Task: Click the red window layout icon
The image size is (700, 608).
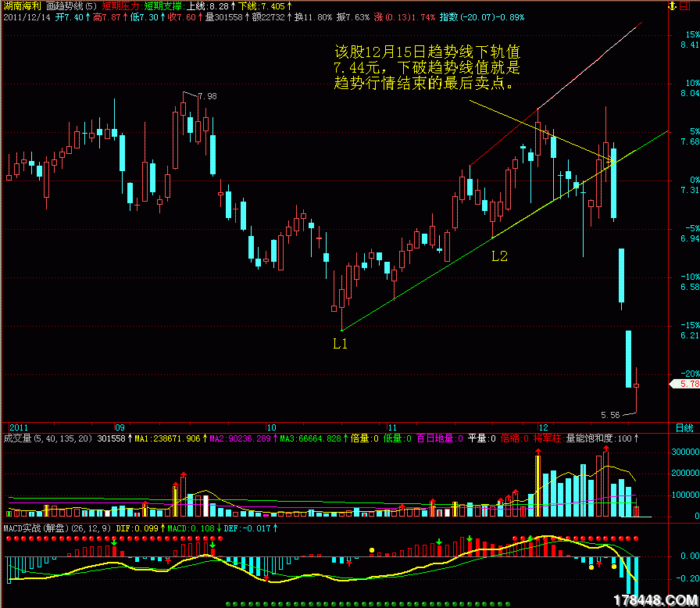Action: point(684,6)
